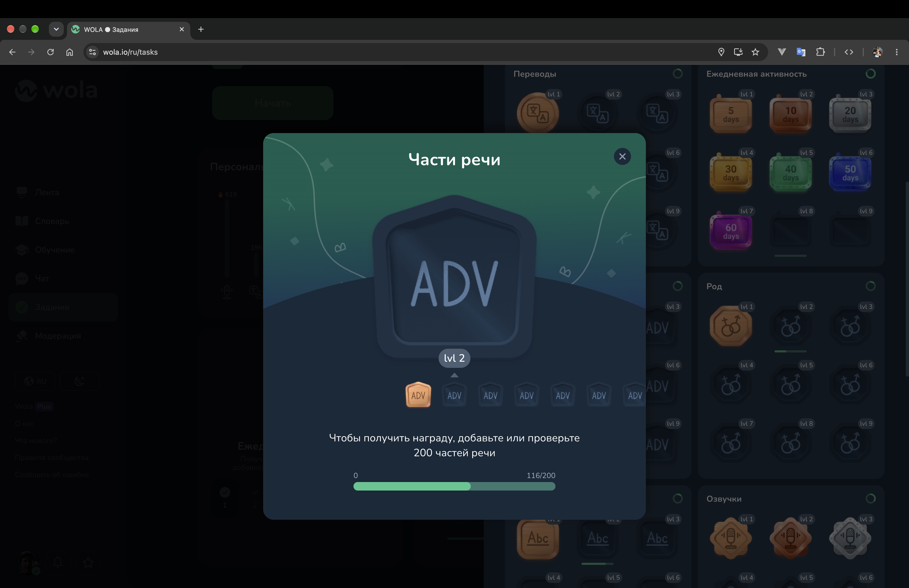Select the second ADV badge under lvl 2
The width and height of the screenshot is (909, 588).
454,395
